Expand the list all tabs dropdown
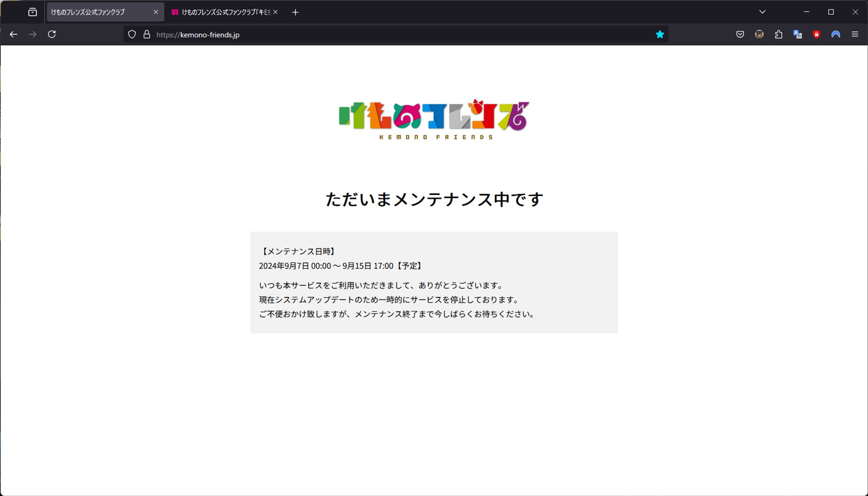 click(762, 12)
